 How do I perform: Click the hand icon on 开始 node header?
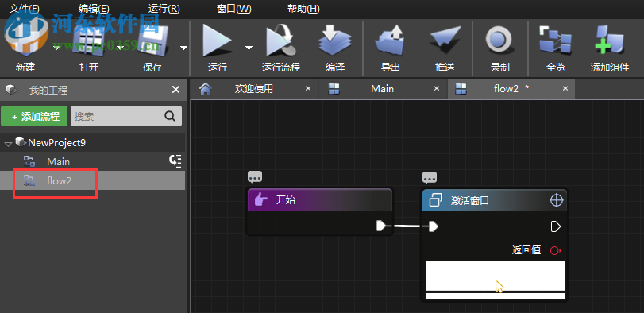(261, 200)
